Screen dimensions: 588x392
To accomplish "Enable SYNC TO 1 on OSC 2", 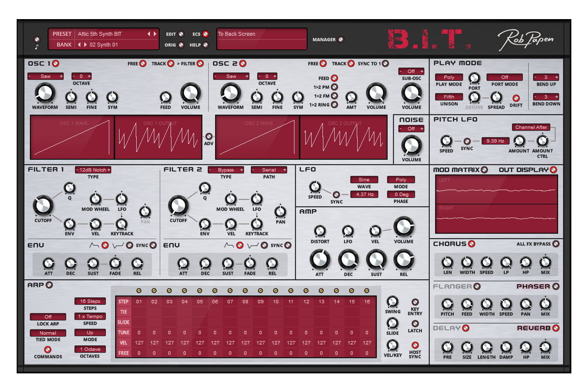I will click(385, 64).
